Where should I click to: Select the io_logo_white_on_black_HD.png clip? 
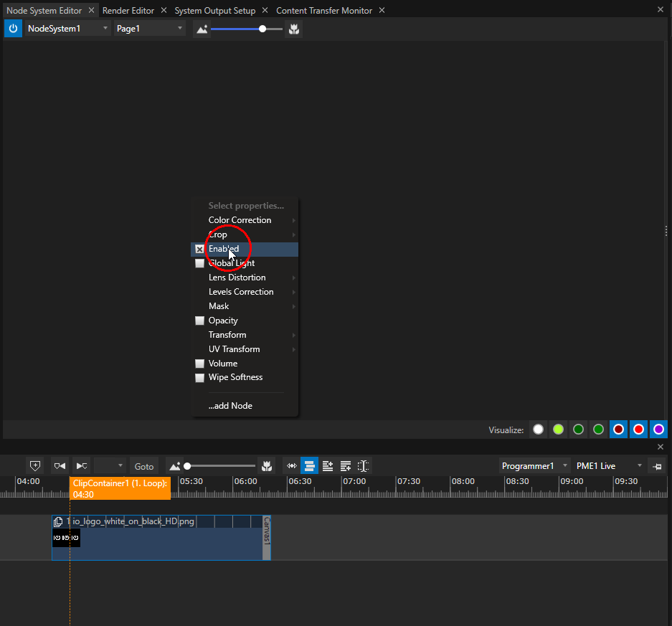(x=161, y=538)
